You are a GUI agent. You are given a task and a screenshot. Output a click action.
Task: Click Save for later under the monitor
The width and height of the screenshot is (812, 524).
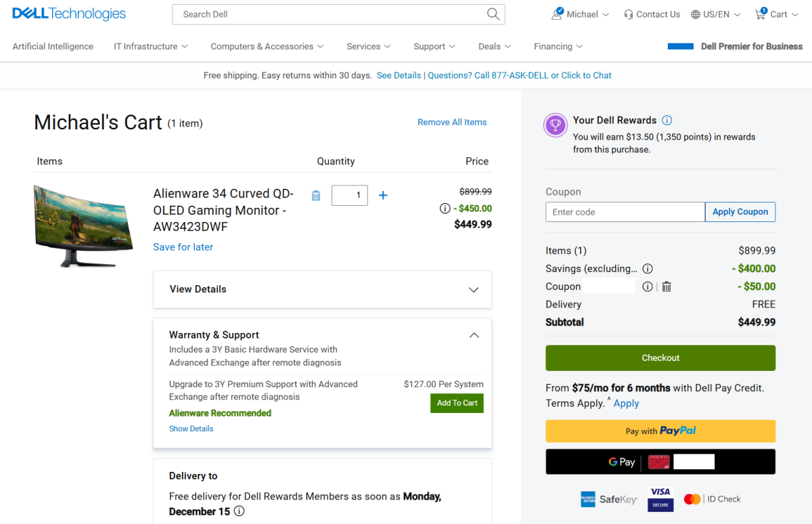coord(183,247)
